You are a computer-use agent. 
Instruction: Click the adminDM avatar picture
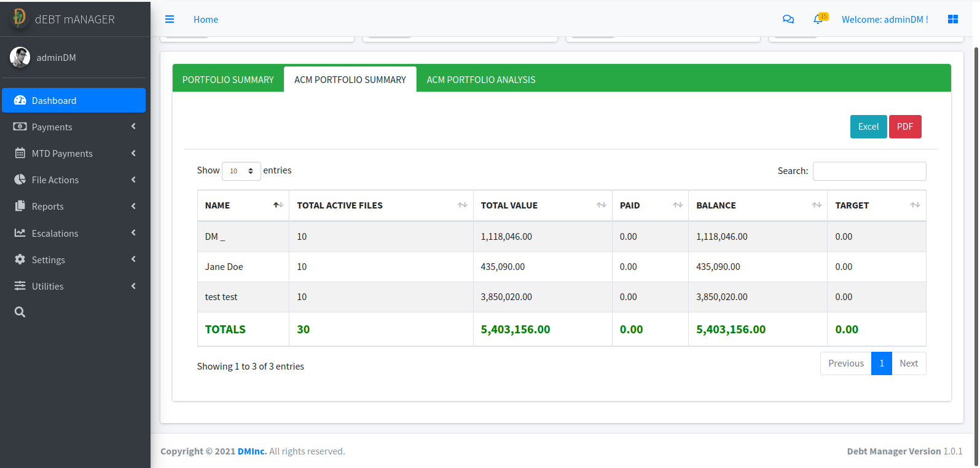20,57
